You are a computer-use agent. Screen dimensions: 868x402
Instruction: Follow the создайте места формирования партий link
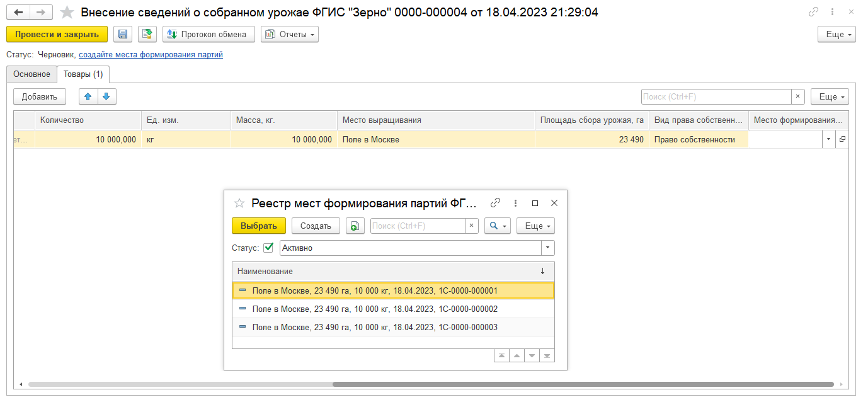tap(151, 55)
